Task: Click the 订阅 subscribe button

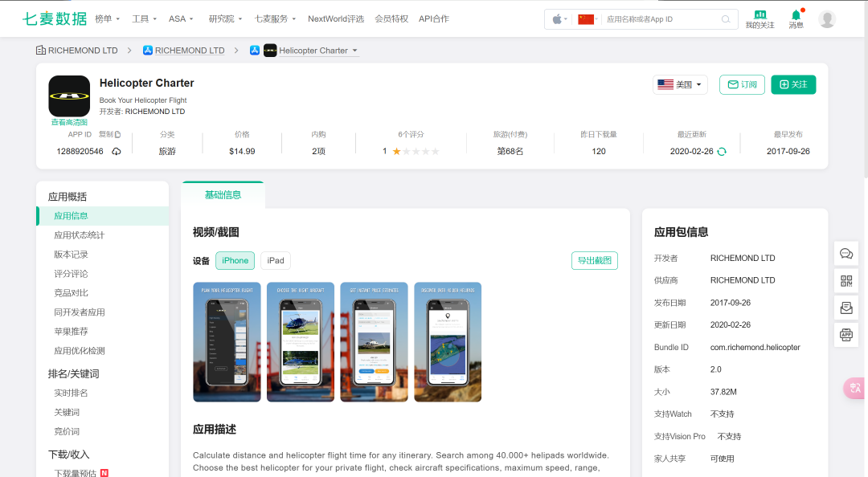Action: tap(743, 84)
